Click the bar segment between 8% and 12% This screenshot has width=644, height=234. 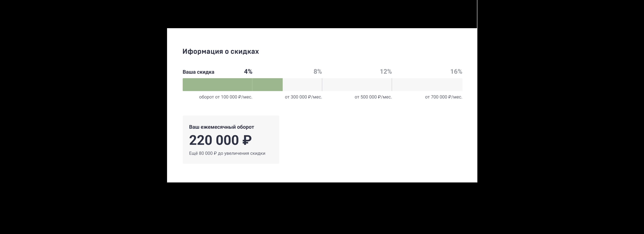[x=357, y=85]
